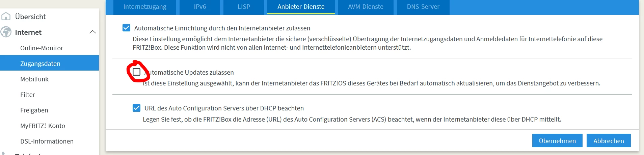
Task: Click the Übersicht house icon
Action: pos(6,17)
